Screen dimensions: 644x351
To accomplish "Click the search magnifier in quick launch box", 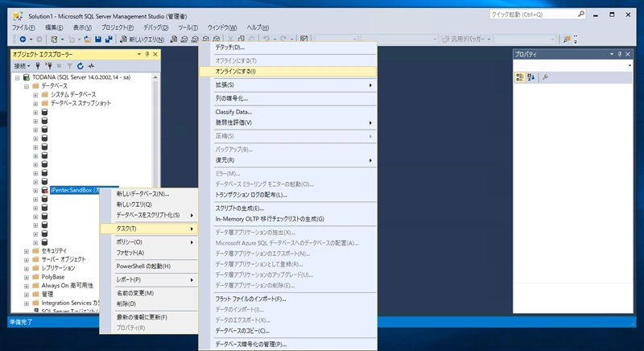I will click(x=580, y=14).
